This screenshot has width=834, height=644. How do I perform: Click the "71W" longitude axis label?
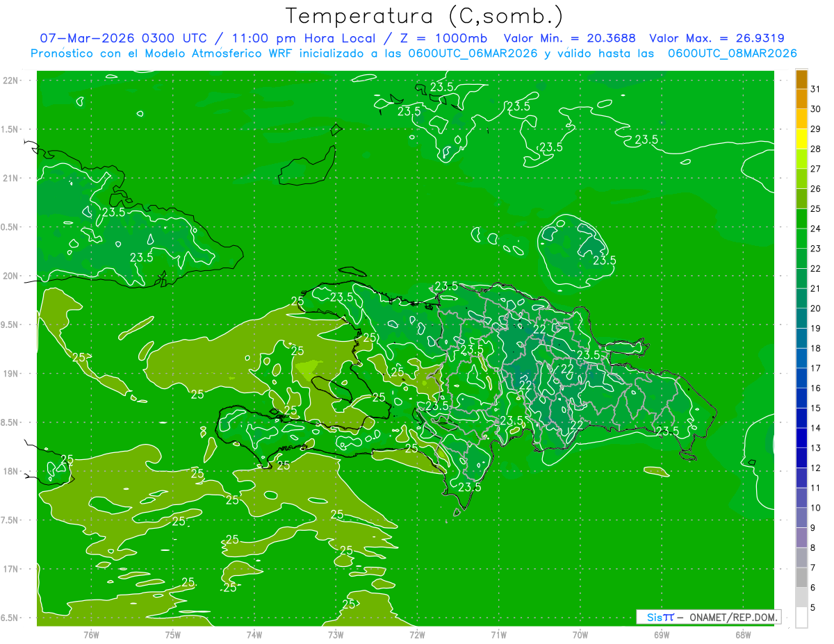point(498,635)
